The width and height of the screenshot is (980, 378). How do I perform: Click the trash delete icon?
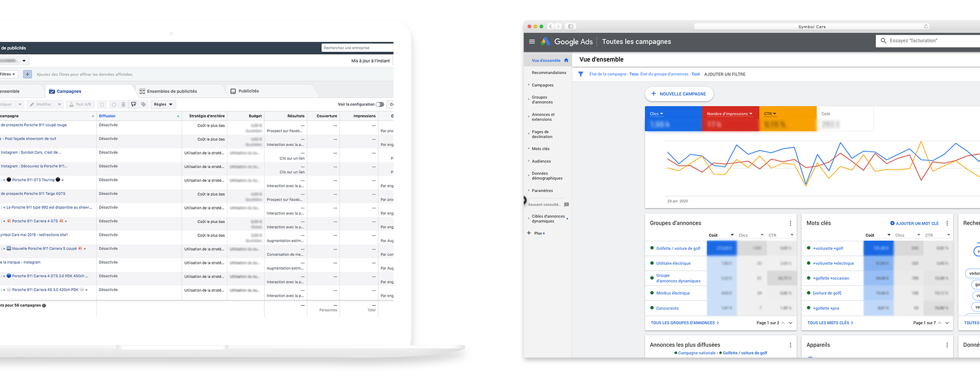click(123, 105)
